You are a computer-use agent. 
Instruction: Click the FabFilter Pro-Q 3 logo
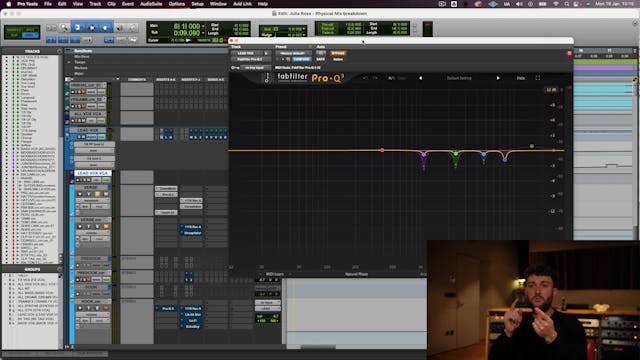(x=310, y=77)
